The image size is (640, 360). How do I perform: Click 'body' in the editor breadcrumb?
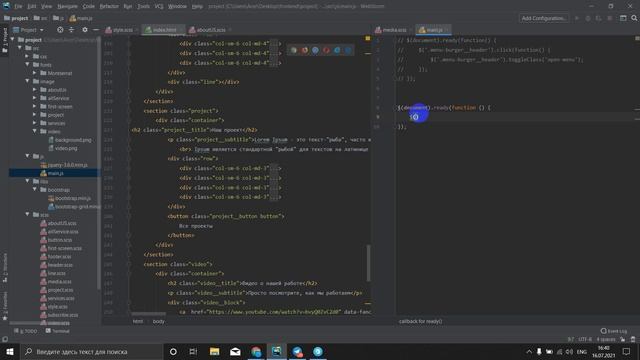tap(158, 321)
